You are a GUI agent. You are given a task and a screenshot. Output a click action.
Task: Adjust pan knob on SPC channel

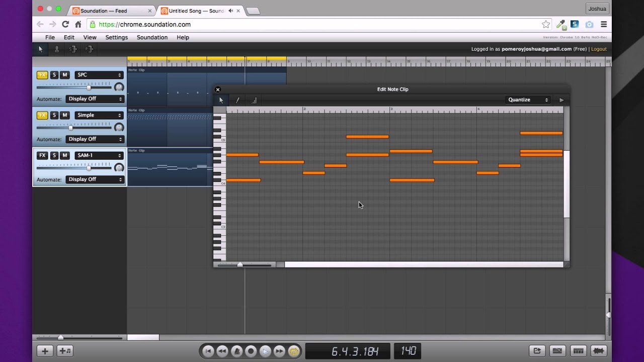click(x=119, y=87)
